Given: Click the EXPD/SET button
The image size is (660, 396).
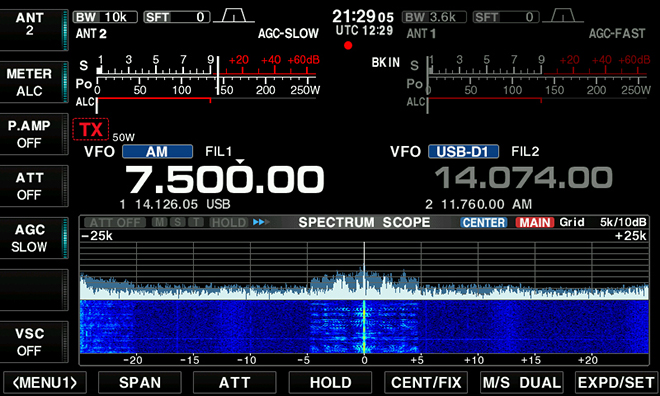Looking at the screenshot, I should (x=616, y=383).
